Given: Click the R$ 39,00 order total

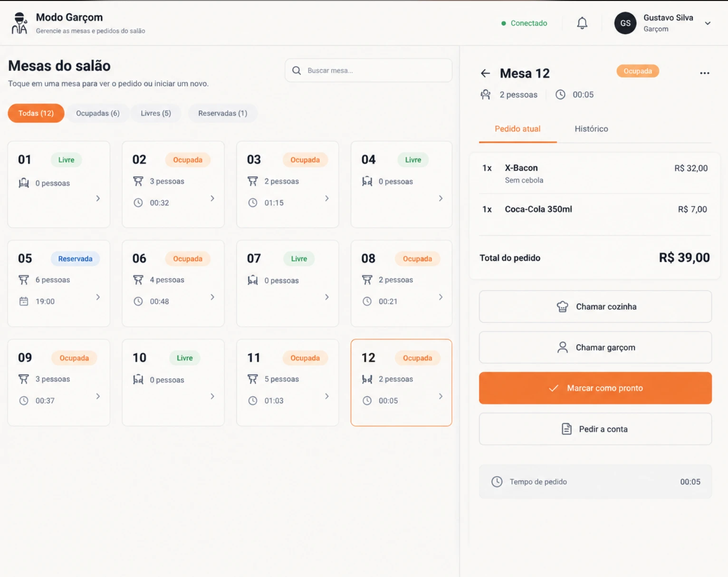Looking at the screenshot, I should [x=684, y=258].
